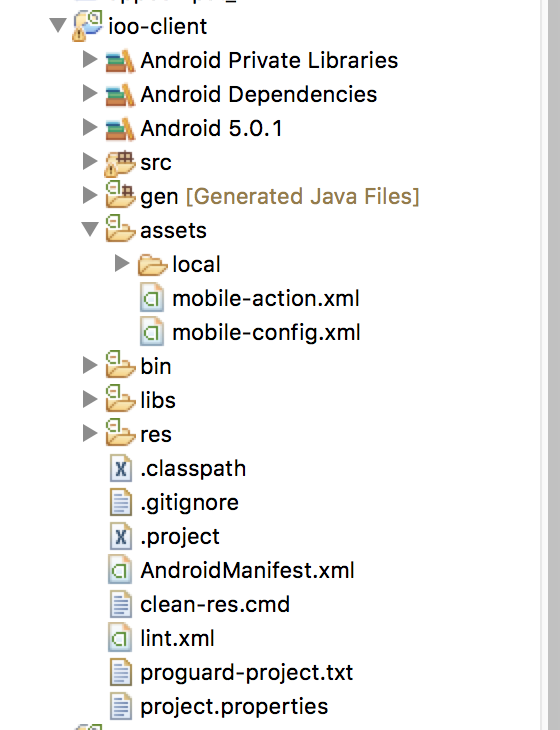Image resolution: width=560 pixels, height=730 pixels.
Task: Click the .classpath file icon
Action: (x=121, y=468)
